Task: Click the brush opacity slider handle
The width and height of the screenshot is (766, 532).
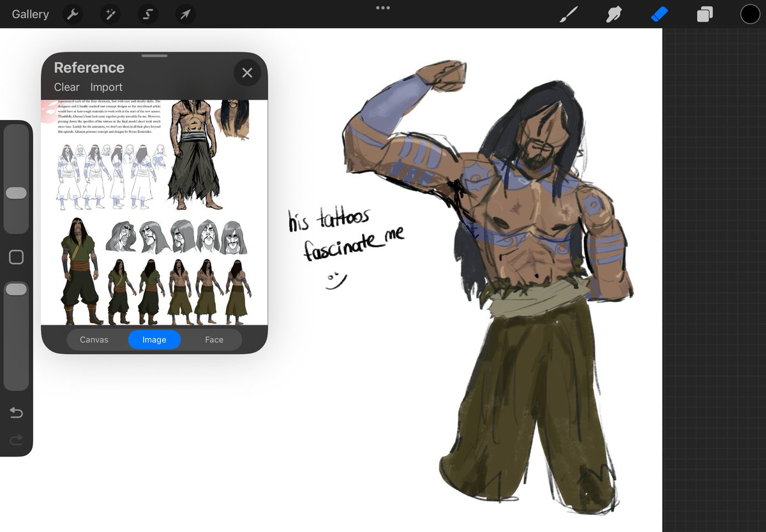Action: coord(16,290)
